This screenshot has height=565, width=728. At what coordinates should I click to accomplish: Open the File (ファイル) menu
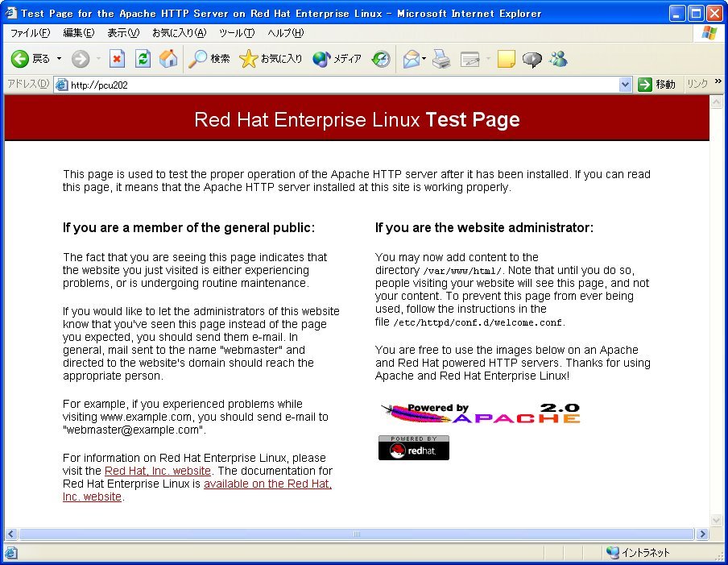(30, 33)
